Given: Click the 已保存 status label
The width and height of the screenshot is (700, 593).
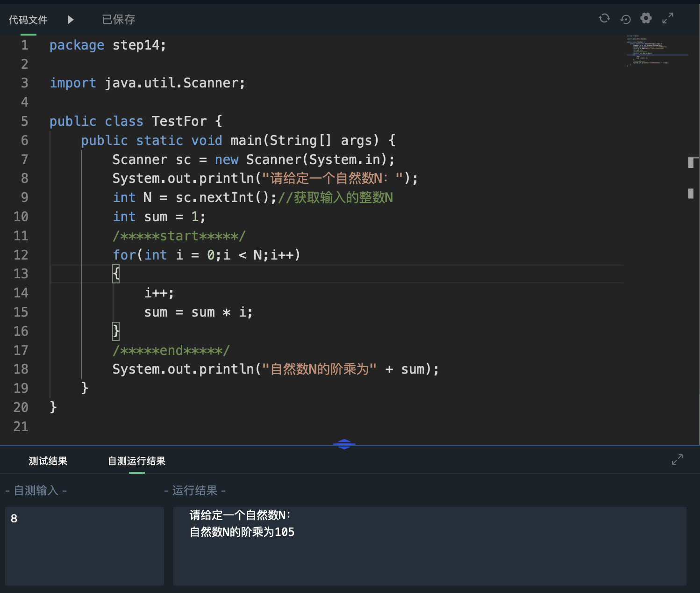Looking at the screenshot, I should [x=119, y=20].
